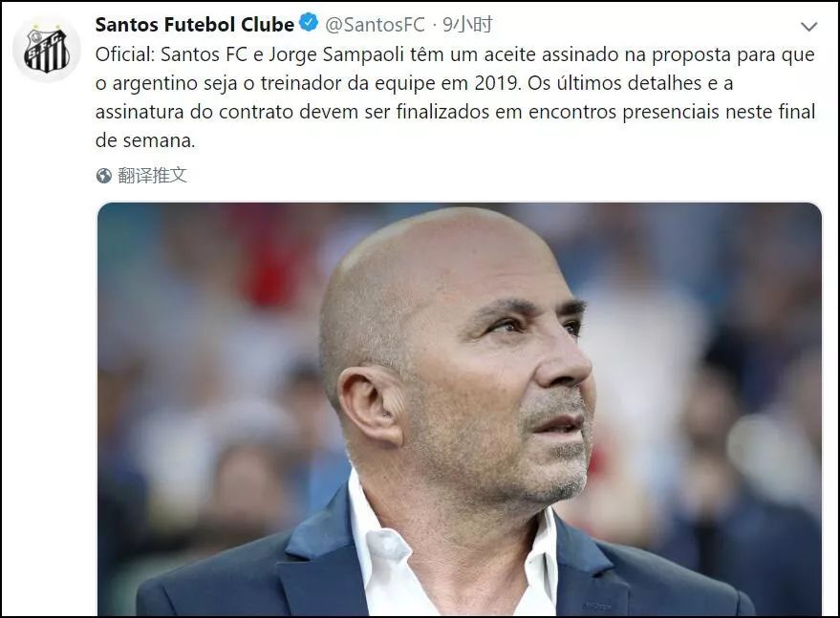This screenshot has height=618, width=840.
Task: Click the globe icon beside 翻译推文
Action: [104, 175]
